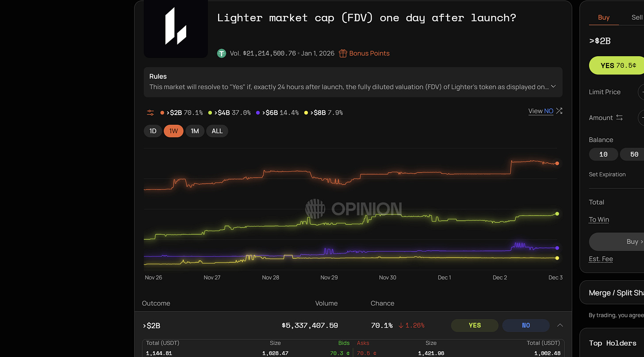Click YES button in >$2B row
The width and height of the screenshot is (644, 357).
click(x=475, y=325)
